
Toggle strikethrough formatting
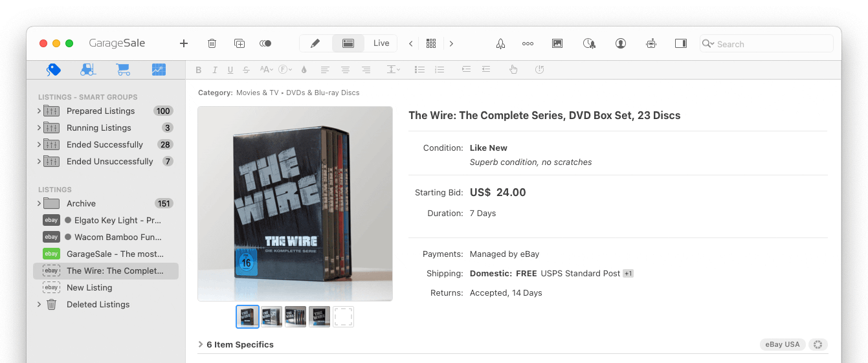(246, 70)
